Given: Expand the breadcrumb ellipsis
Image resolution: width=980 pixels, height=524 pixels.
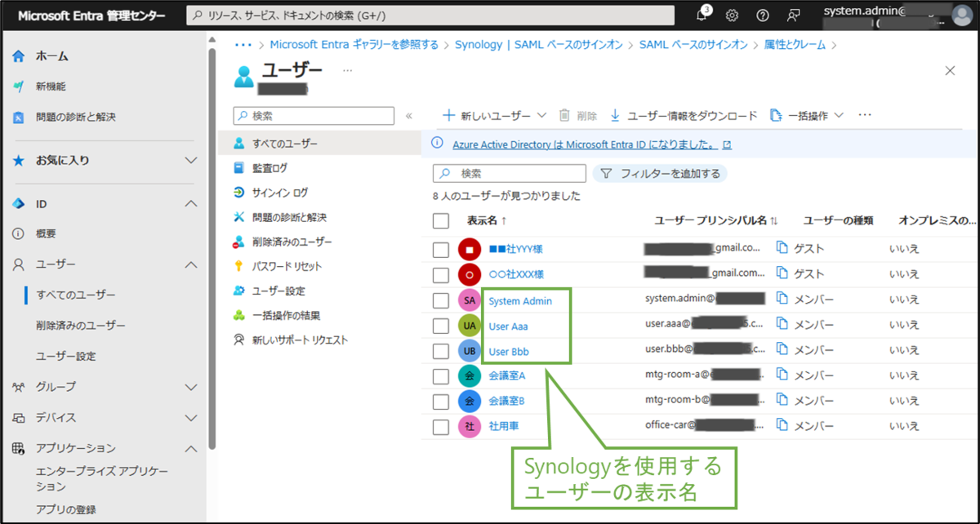Looking at the screenshot, I should (x=243, y=44).
